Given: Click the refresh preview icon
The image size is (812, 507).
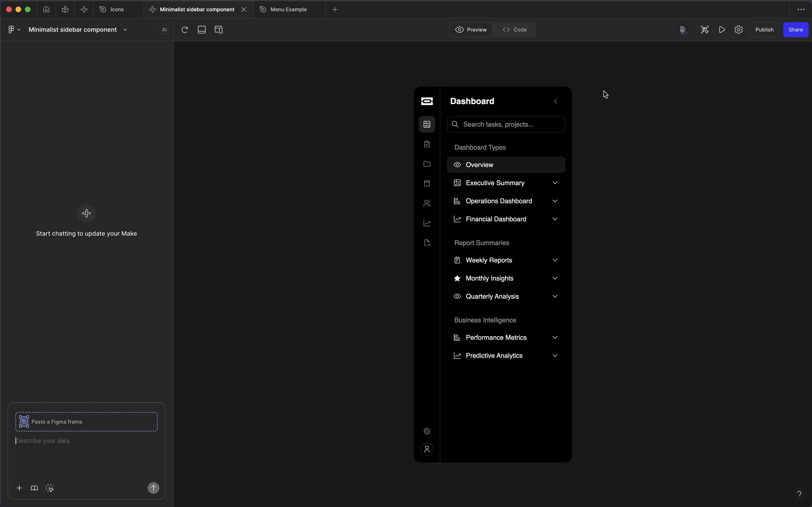Looking at the screenshot, I should [x=185, y=30].
